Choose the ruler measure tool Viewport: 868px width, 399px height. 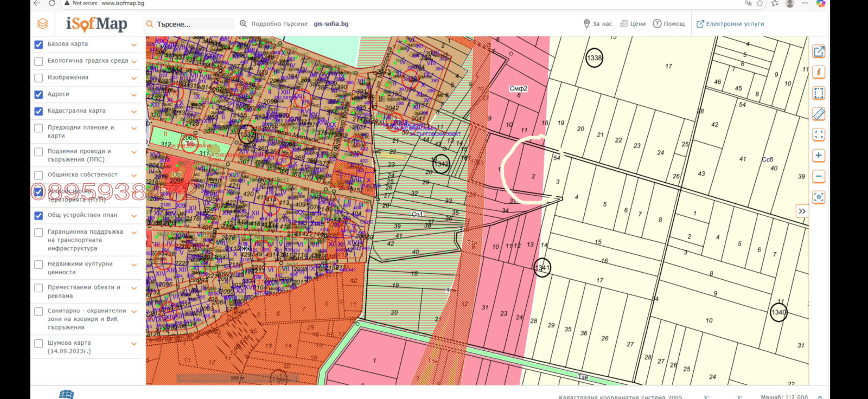pos(819,114)
